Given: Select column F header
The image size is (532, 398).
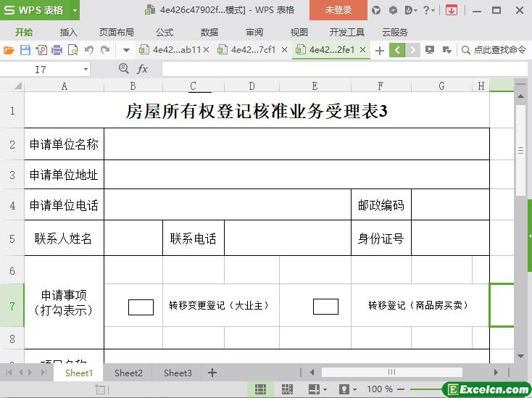Looking at the screenshot, I should click(381, 86).
